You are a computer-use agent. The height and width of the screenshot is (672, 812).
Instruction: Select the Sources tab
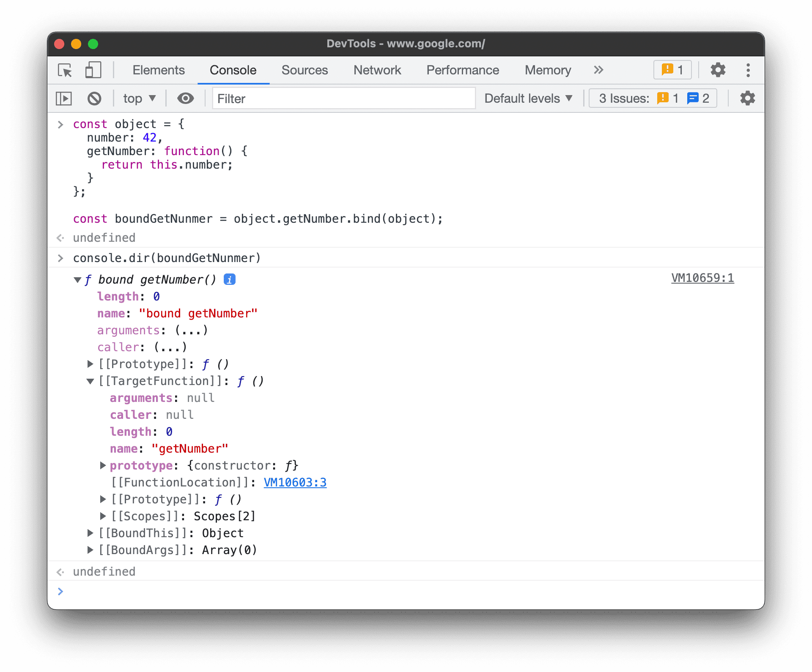[x=304, y=69]
